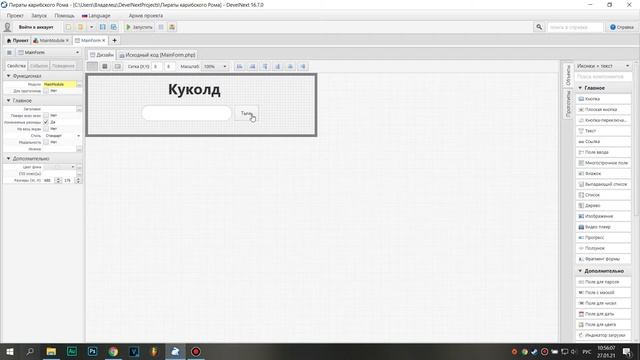
Task: Add the Поле ввода component
Action: [x=603, y=152]
